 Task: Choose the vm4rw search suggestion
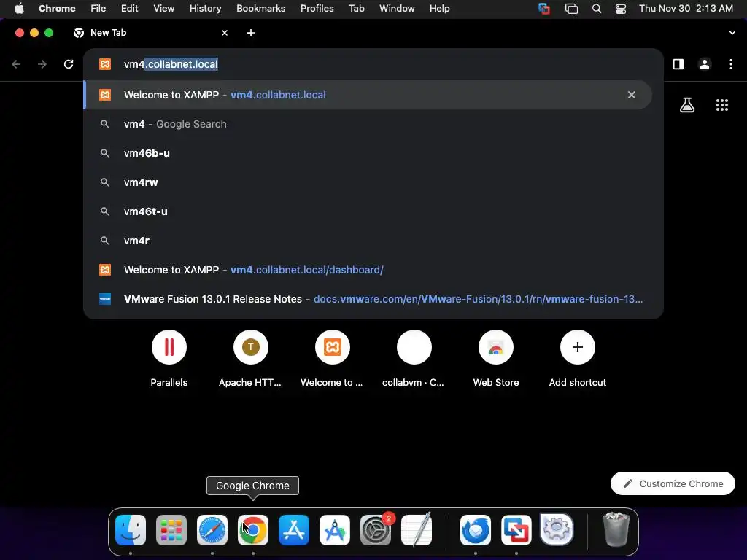pyautogui.click(x=368, y=182)
